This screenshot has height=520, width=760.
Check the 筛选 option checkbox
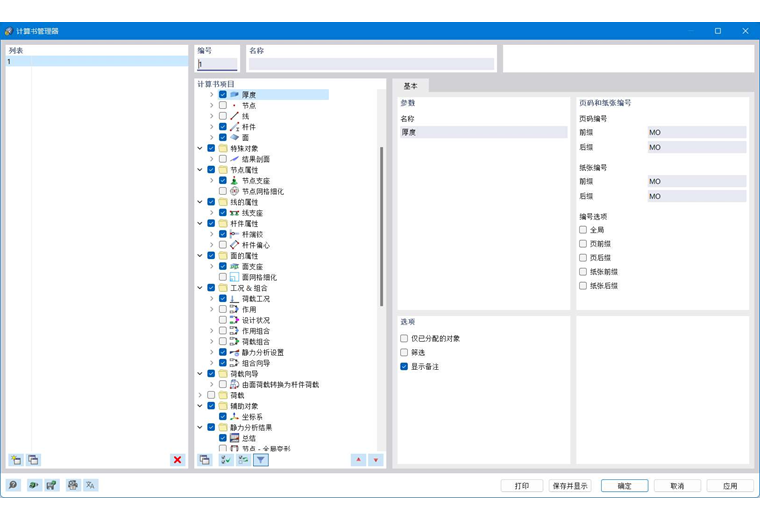coord(404,352)
